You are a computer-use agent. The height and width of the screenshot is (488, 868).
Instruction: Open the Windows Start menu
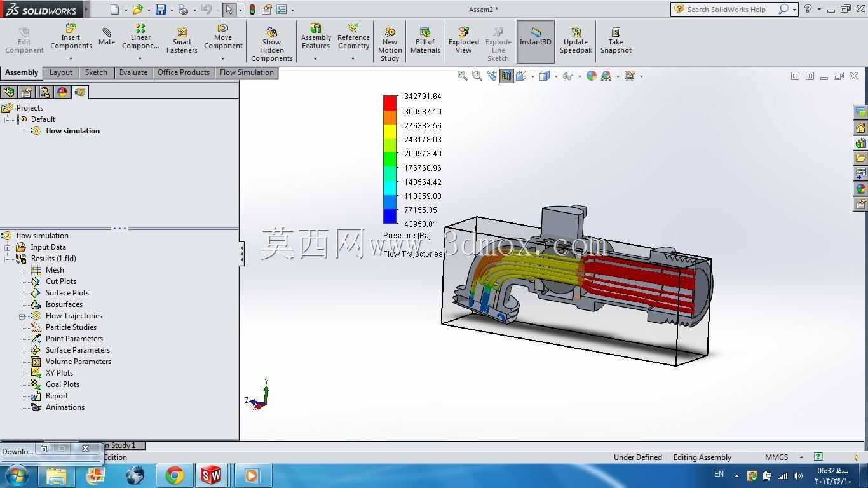(x=17, y=475)
